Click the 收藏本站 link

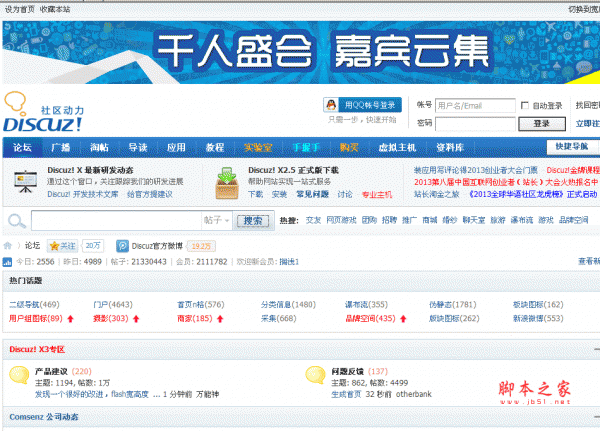55,9
